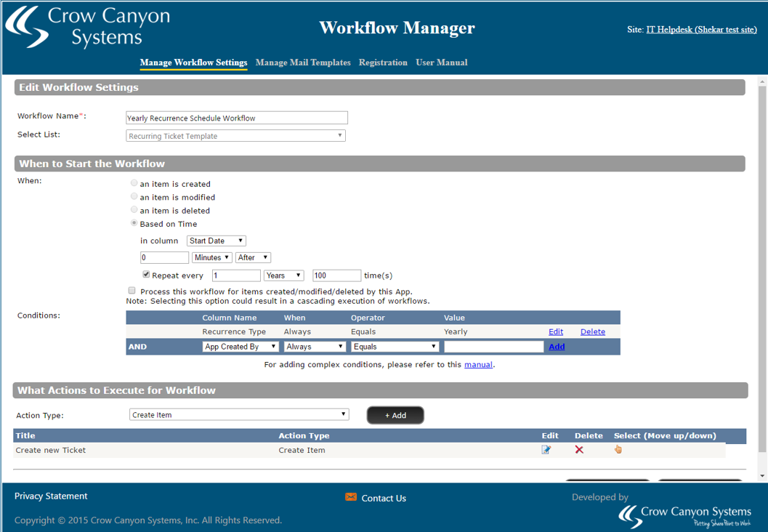Viewport: 768px width, 532px height.
Task: Open the Start Date column dropdown
Action: point(216,241)
